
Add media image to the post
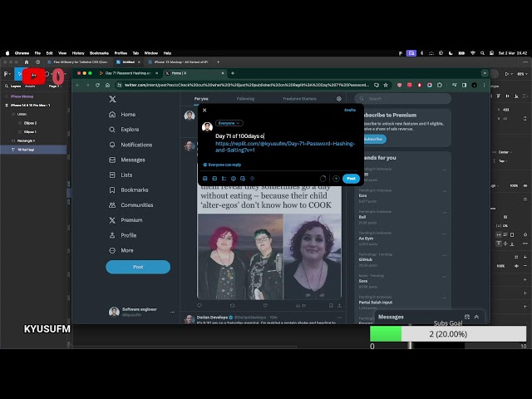point(205,179)
